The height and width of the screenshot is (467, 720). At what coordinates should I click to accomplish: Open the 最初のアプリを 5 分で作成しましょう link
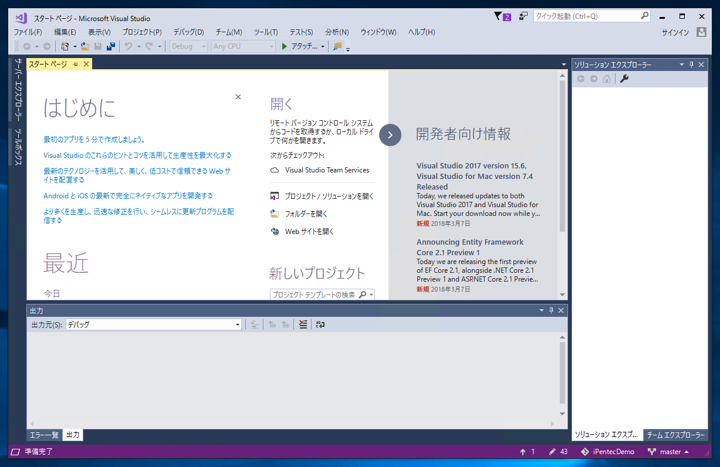pos(94,139)
